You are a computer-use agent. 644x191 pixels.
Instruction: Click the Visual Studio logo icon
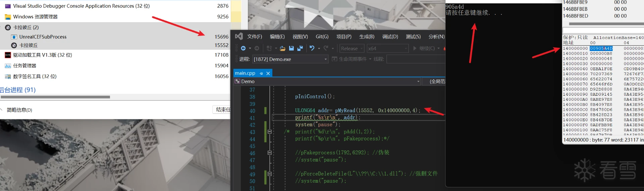(239, 36)
